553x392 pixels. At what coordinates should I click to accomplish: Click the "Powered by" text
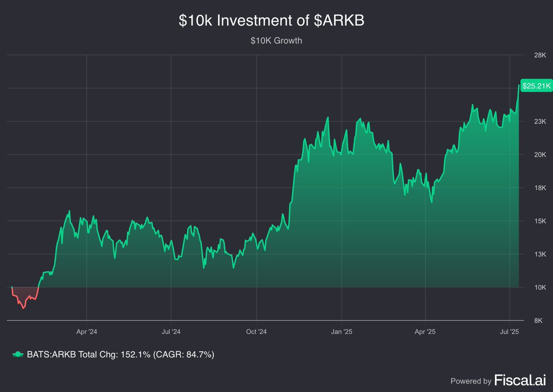point(471,381)
